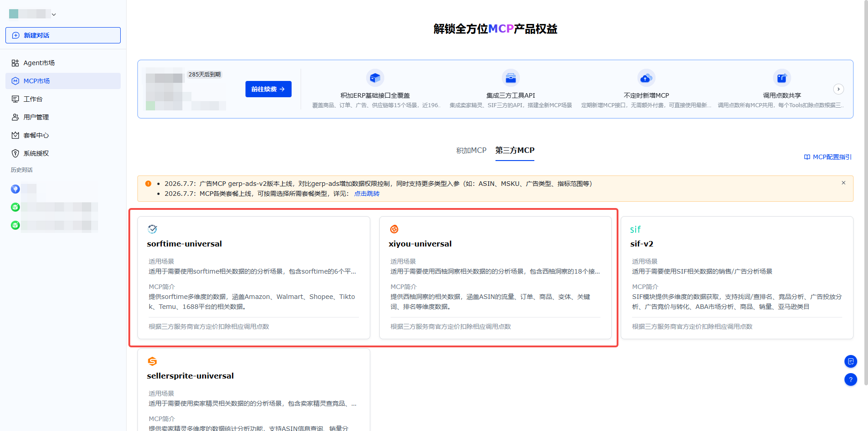Screen dimensions: 868x431
Task: Click the plus icon in 新建对话
Action: click(x=16, y=35)
